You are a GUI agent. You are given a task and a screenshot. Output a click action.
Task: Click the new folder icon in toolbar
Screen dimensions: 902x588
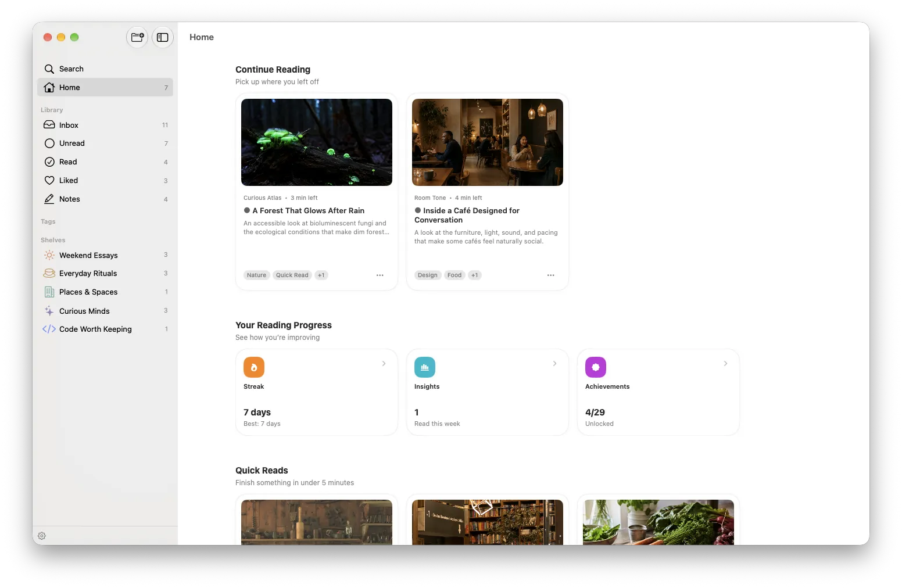(137, 37)
